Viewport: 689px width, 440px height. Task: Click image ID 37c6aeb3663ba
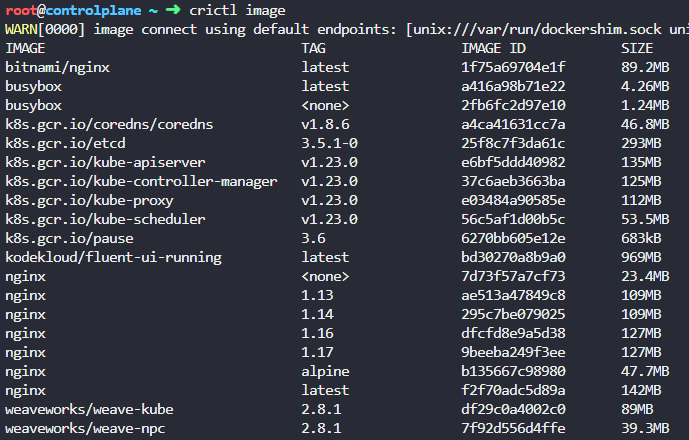(513, 181)
